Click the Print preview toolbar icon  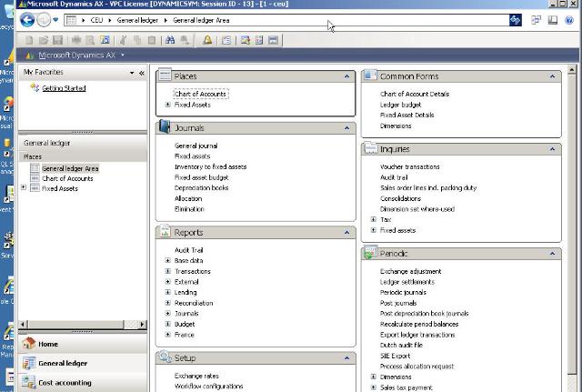click(90, 40)
